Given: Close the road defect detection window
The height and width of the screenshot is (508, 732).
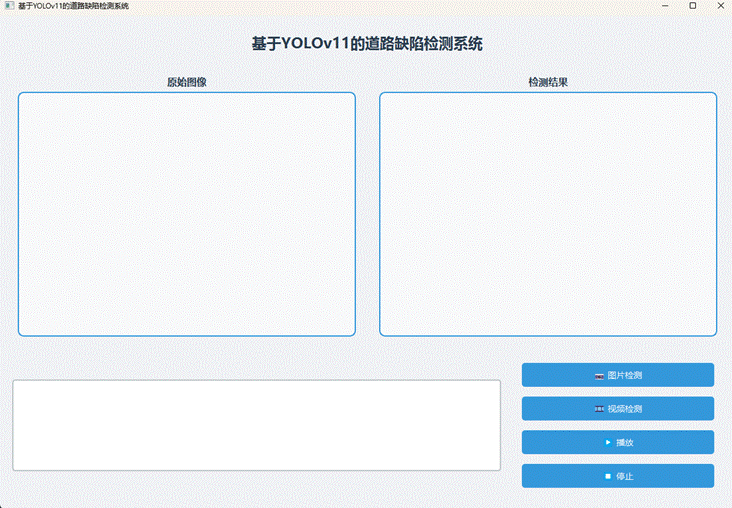Looking at the screenshot, I should tap(720, 6).
